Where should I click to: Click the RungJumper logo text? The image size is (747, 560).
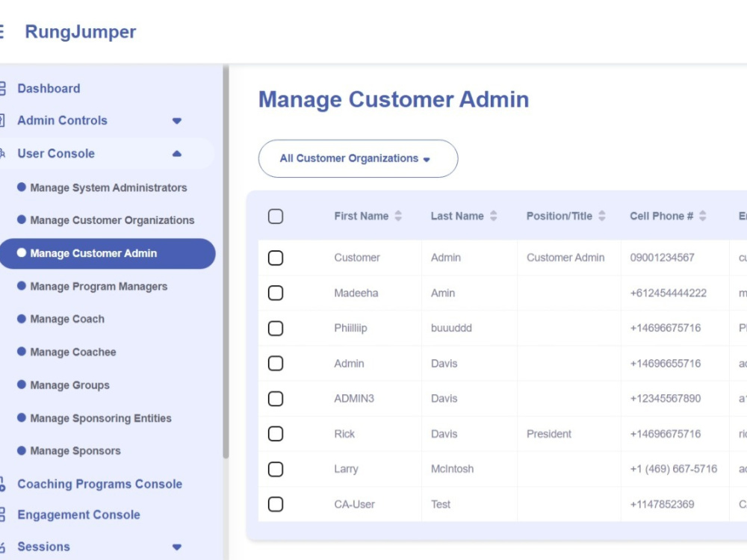pyautogui.click(x=81, y=32)
